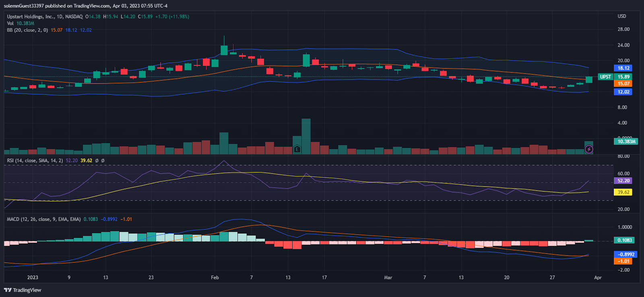Click the tall green Feb volume spike bar

[306, 136]
